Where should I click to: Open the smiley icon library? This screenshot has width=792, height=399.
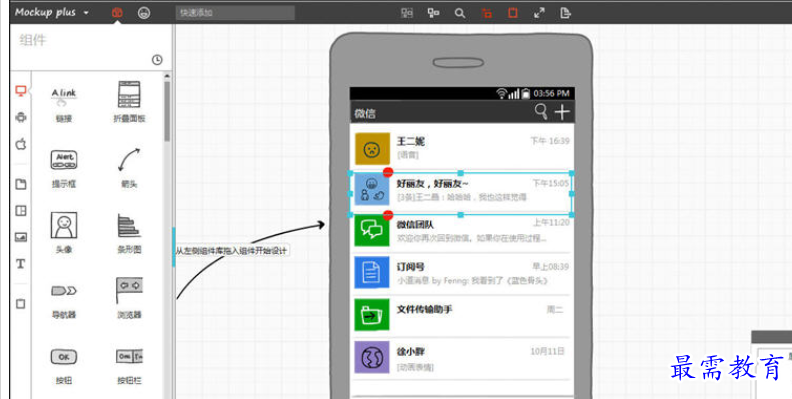[144, 13]
